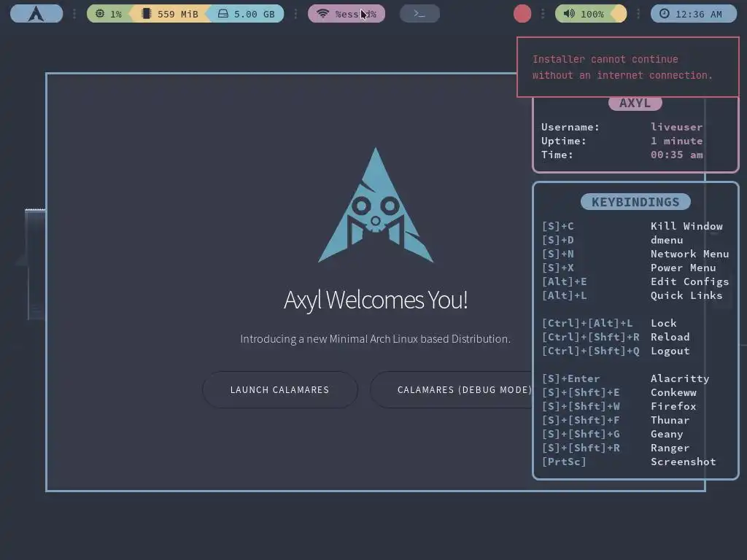Click the '[PrtSc]' key label
The width and height of the screenshot is (747, 560).
point(564,462)
